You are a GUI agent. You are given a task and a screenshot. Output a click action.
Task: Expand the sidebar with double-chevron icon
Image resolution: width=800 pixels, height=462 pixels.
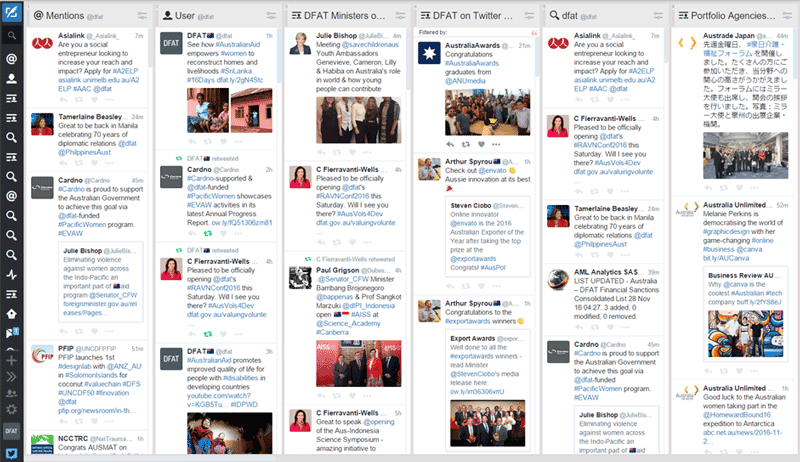coord(11,377)
